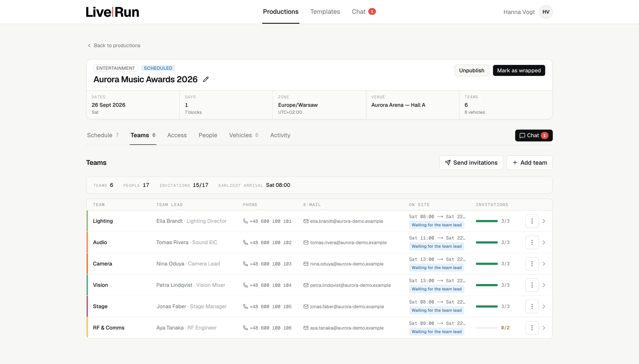Click the SCHEDULED status badge
639x364 pixels.
click(x=158, y=68)
